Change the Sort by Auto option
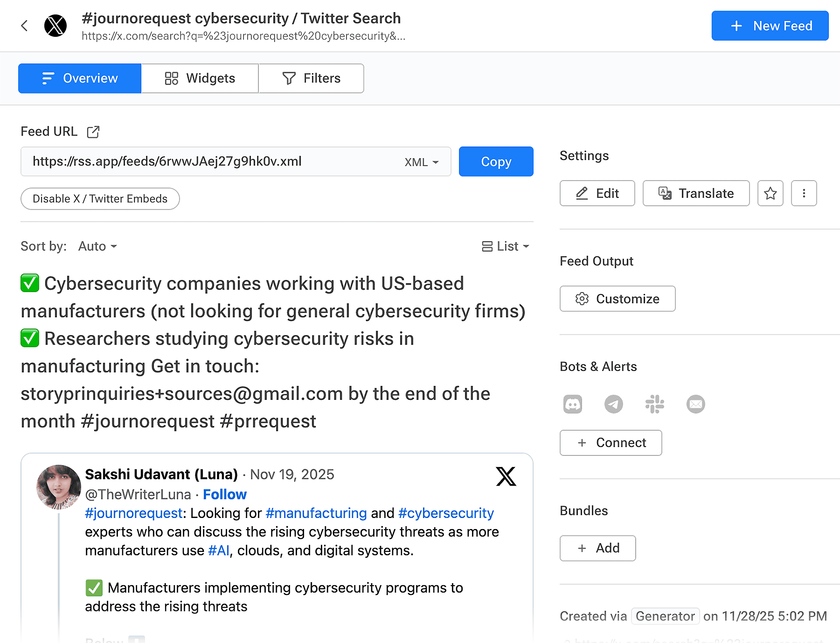840x643 pixels. coord(97,246)
